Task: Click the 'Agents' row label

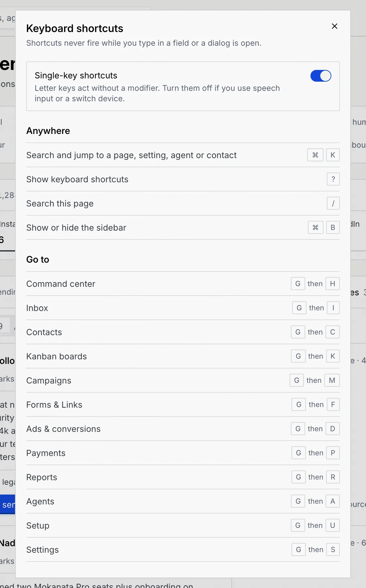Action: coord(40,501)
